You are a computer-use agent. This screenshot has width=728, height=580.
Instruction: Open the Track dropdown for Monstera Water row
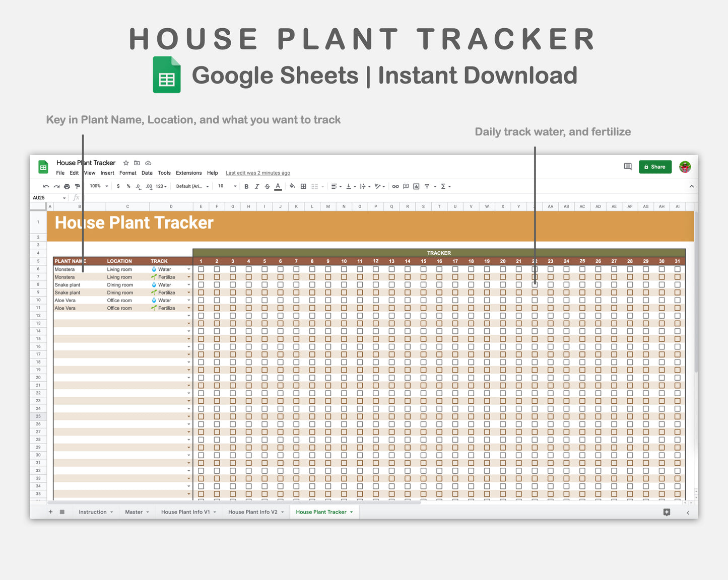click(189, 269)
